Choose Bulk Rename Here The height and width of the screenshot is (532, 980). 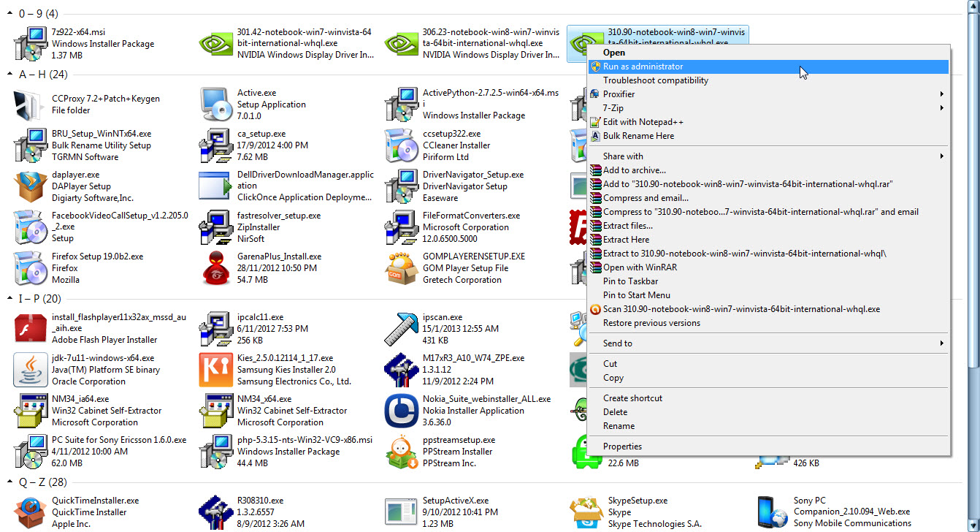tap(769, 136)
